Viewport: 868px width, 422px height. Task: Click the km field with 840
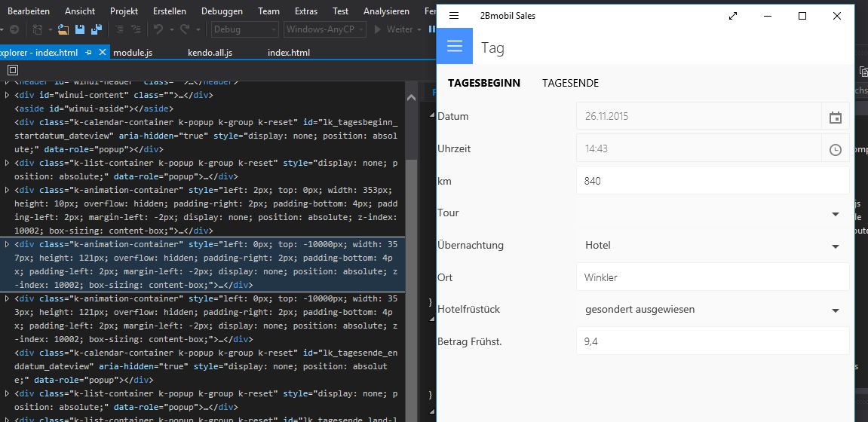pyautogui.click(x=713, y=181)
